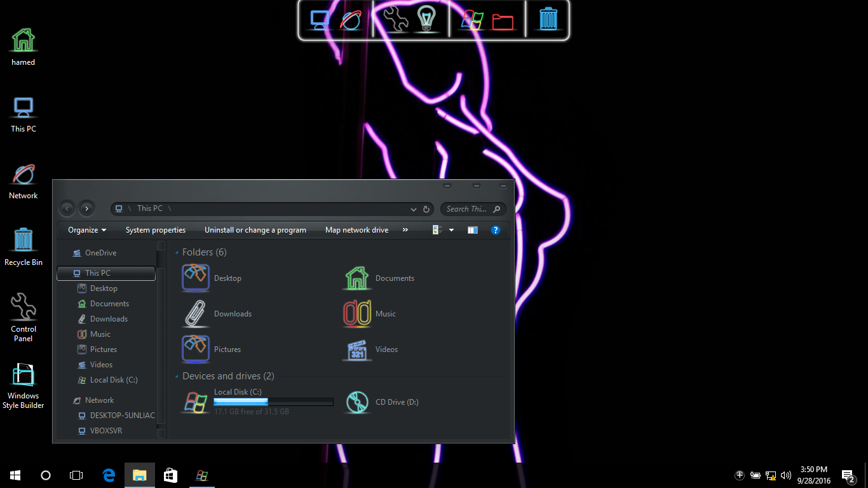Open the Downloads paperclip folder
Screen dimensions: 868x488
point(196,314)
